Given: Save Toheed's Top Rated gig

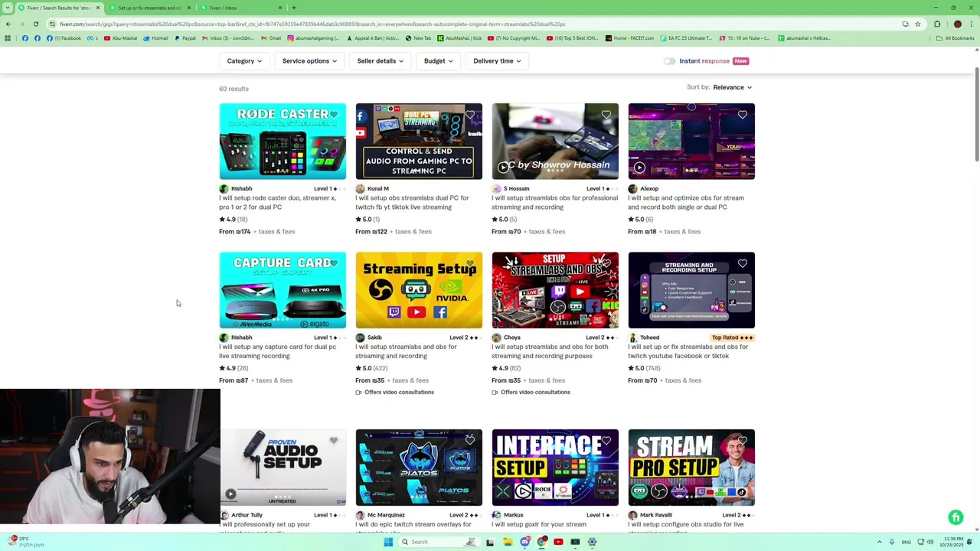Looking at the screenshot, I should [x=743, y=263].
